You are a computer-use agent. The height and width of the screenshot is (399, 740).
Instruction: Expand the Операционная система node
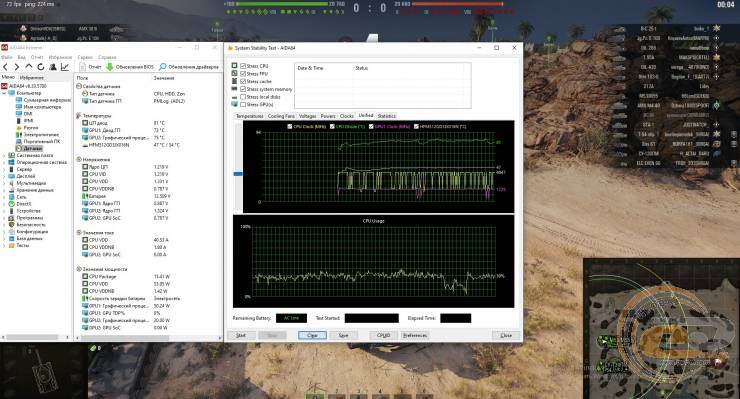pos(4,162)
